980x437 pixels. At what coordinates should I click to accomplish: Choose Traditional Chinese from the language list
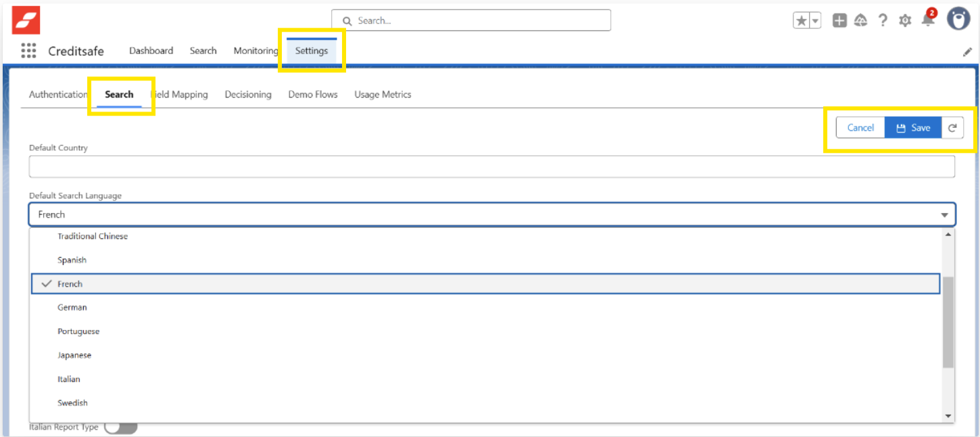pyautogui.click(x=485, y=236)
